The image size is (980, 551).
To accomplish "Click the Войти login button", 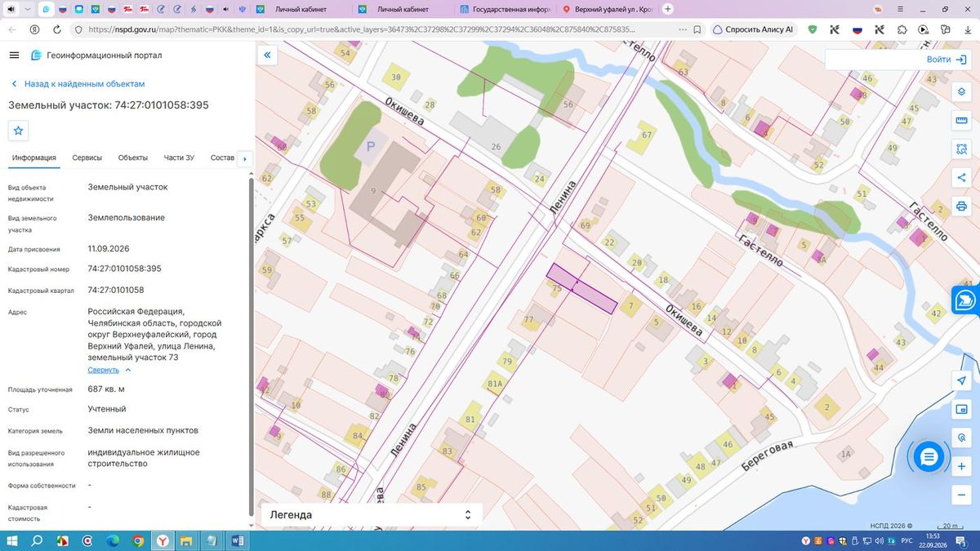I will click(946, 60).
